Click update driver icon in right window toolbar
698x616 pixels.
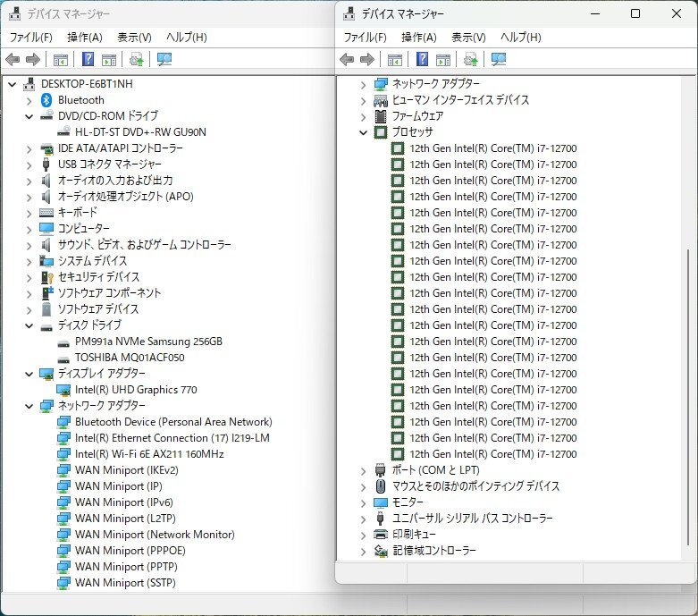[x=471, y=59]
